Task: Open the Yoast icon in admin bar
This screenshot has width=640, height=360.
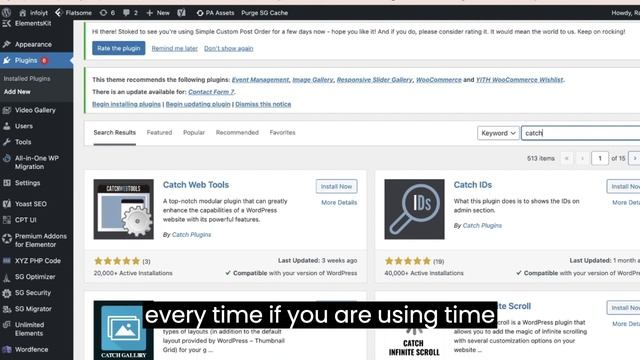Action: pyautogui.click(x=182, y=13)
